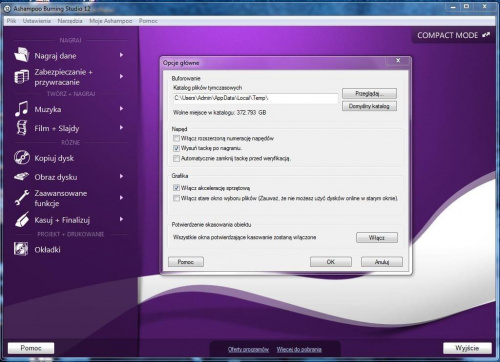Open the Plik menu
Viewport: 500px width, 362px height.
[11, 21]
